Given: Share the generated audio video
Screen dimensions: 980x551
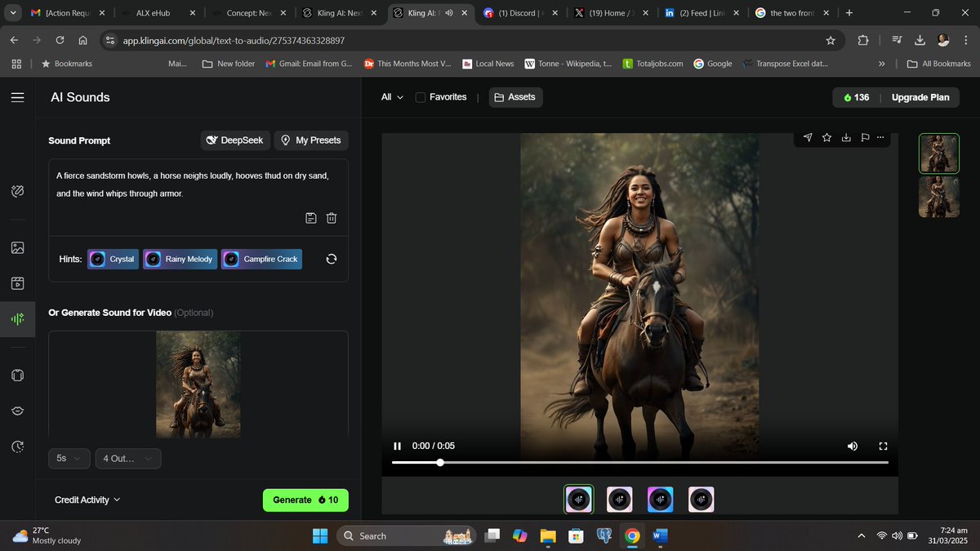Looking at the screenshot, I should pyautogui.click(x=808, y=137).
